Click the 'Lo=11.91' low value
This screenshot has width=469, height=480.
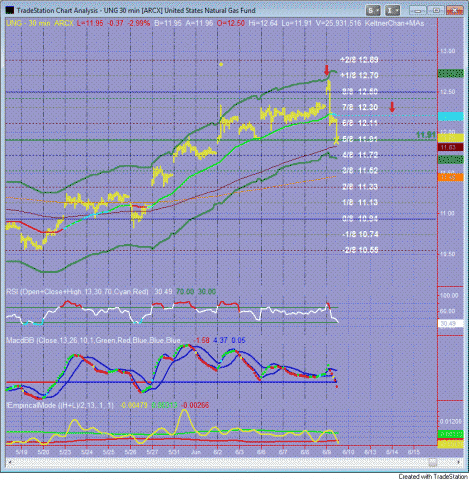[297, 23]
